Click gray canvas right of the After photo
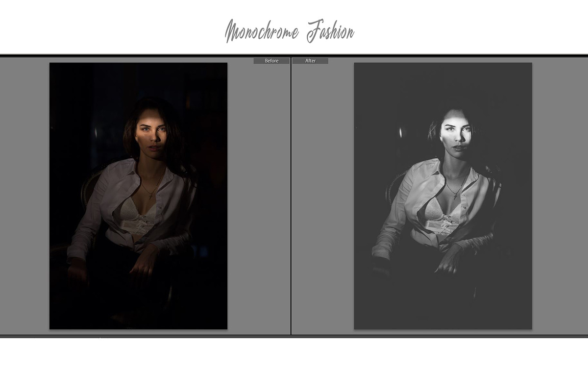Screen dimensions: 588x392 click(559, 196)
